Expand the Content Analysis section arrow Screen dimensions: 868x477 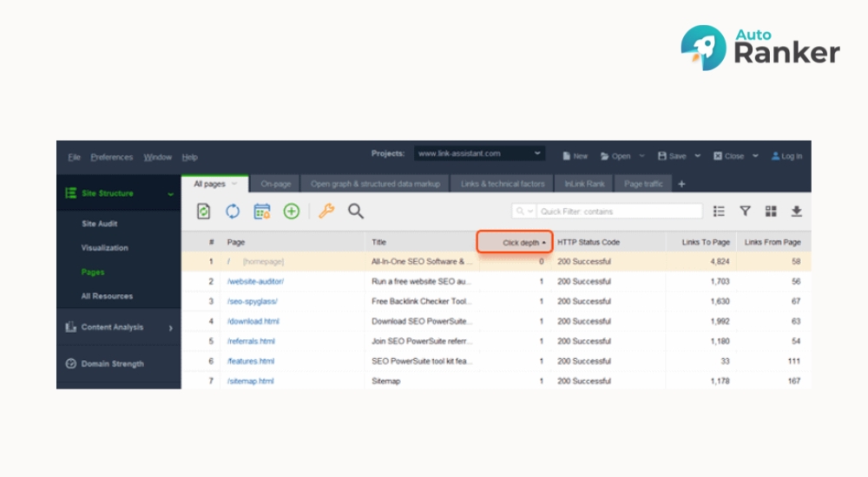[x=170, y=328]
